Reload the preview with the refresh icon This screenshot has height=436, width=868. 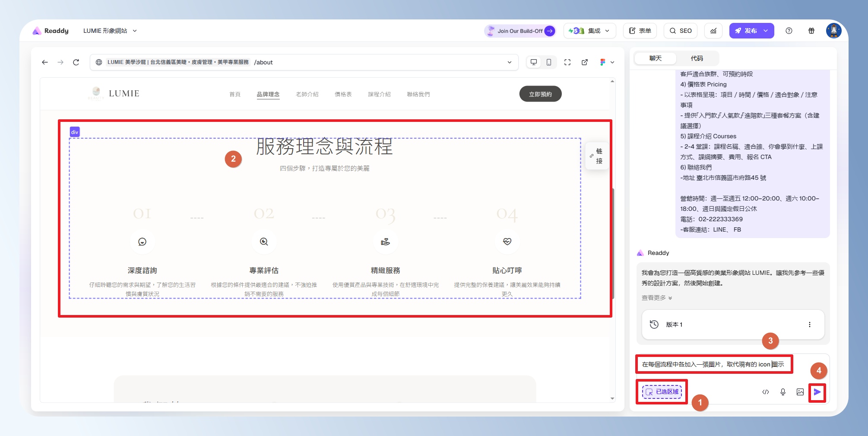76,62
